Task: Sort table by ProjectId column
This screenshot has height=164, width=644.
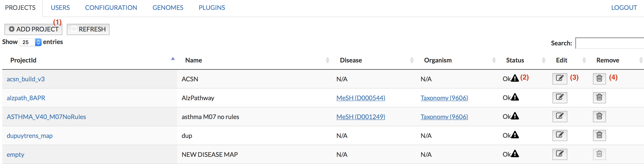Action: (23, 60)
